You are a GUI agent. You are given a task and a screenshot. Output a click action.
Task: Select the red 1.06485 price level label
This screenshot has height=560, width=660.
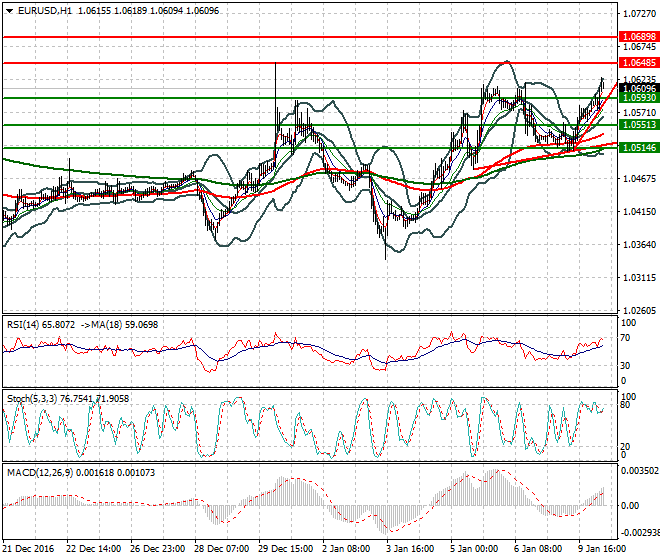(x=639, y=63)
